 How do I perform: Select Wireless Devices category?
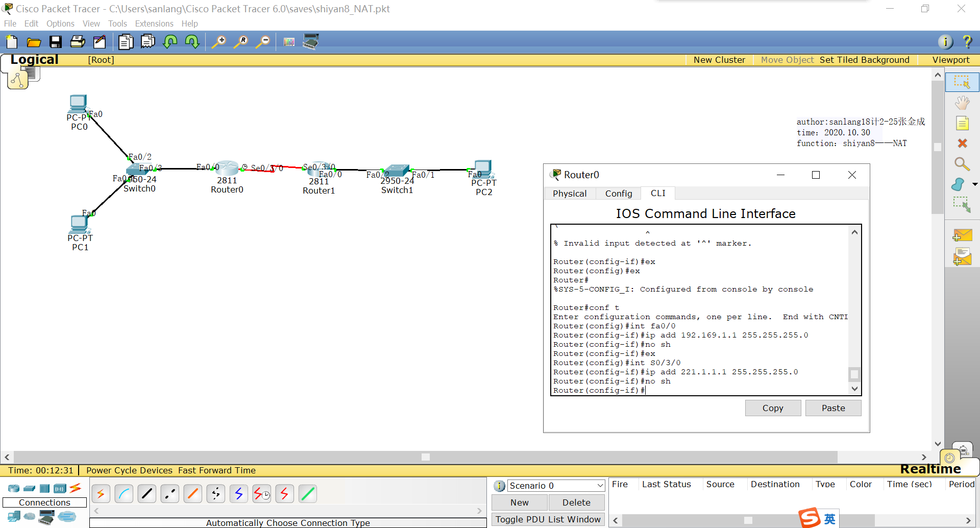pos(60,489)
